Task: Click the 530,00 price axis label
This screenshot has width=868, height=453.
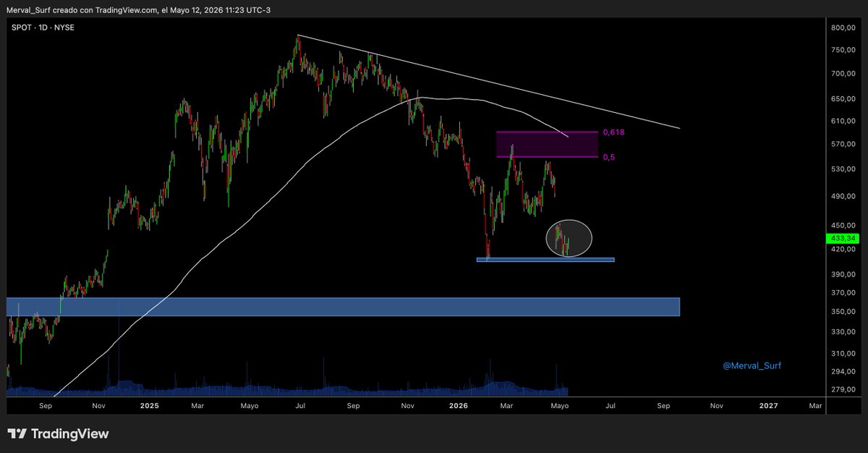Action: click(843, 169)
